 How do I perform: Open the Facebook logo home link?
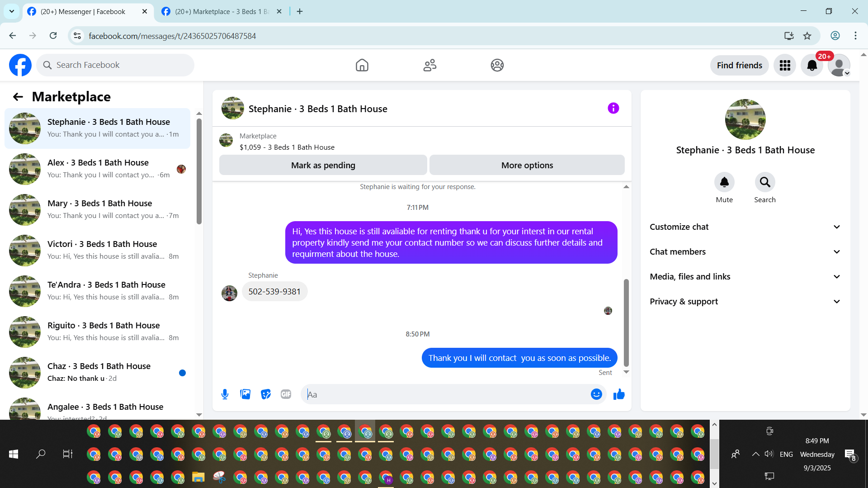click(20, 65)
